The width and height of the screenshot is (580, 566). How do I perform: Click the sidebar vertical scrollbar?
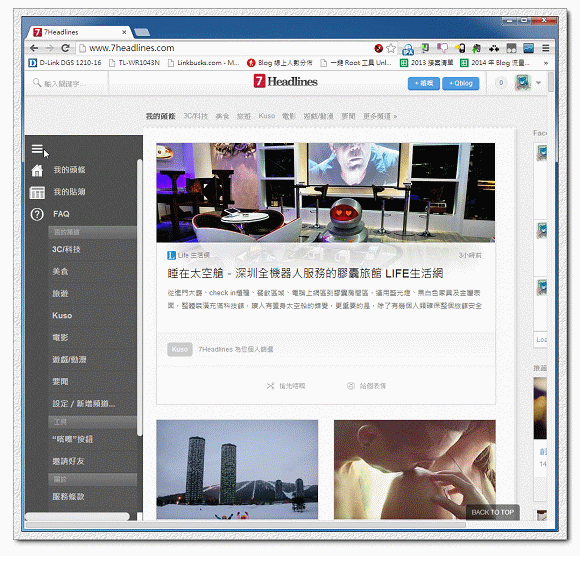(139, 298)
